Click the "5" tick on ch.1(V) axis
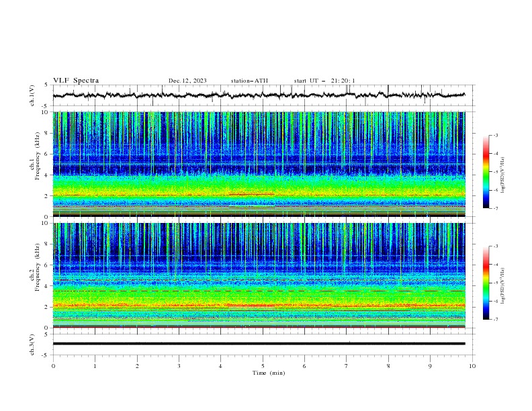Viewport: 532px width, 411px height. click(46, 85)
